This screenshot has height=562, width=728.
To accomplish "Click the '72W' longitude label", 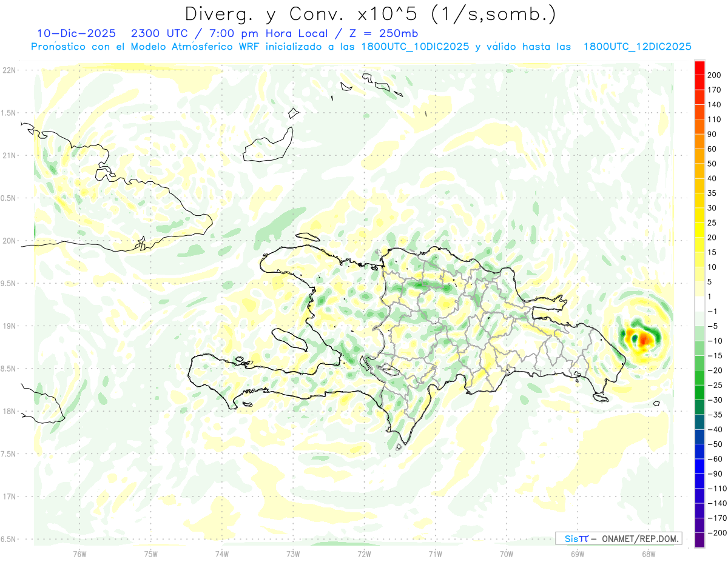I will click(364, 554).
